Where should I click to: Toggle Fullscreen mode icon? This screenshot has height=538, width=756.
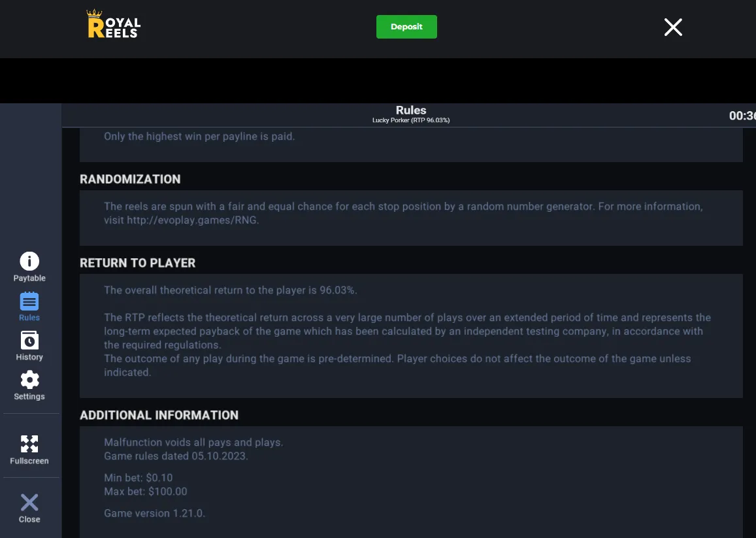point(29,444)
